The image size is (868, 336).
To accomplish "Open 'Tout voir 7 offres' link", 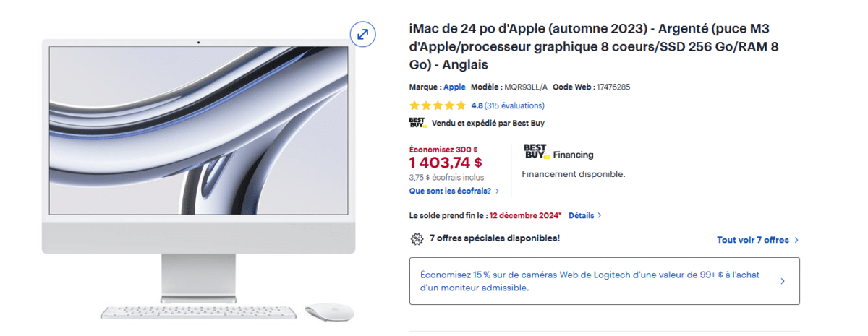I will (x=757, y=240).
